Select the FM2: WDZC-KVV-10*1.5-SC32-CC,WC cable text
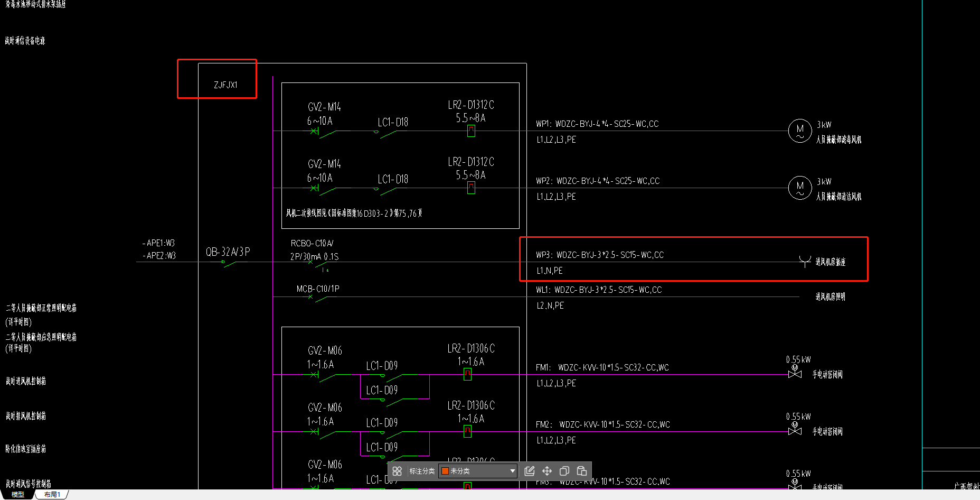This screenshot has height=500, width=980. click(603, 424)
